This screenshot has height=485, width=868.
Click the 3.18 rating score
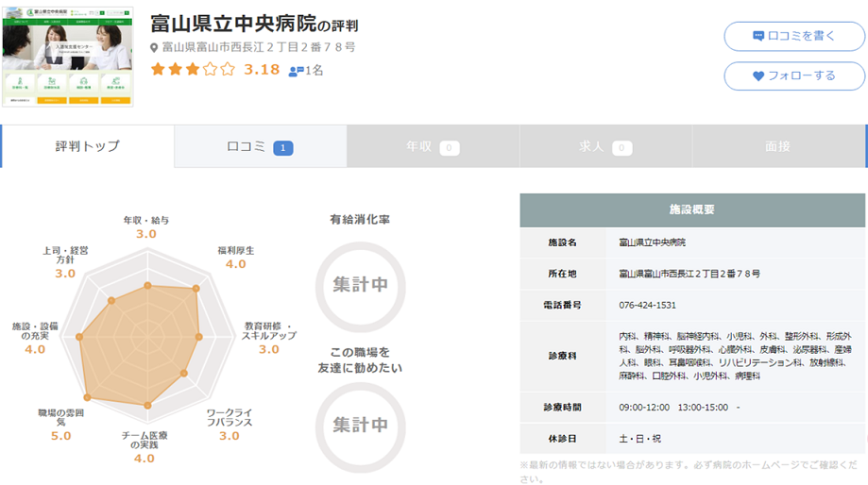[x=262, y=70]
